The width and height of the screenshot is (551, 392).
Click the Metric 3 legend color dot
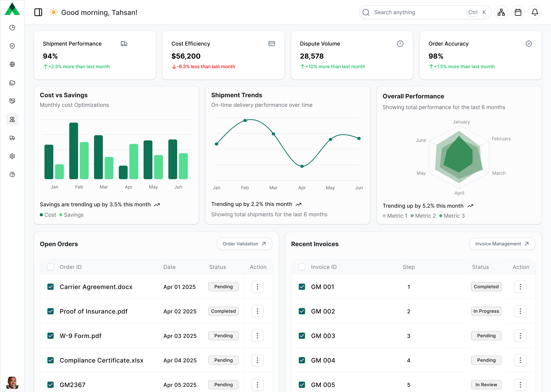441,216
